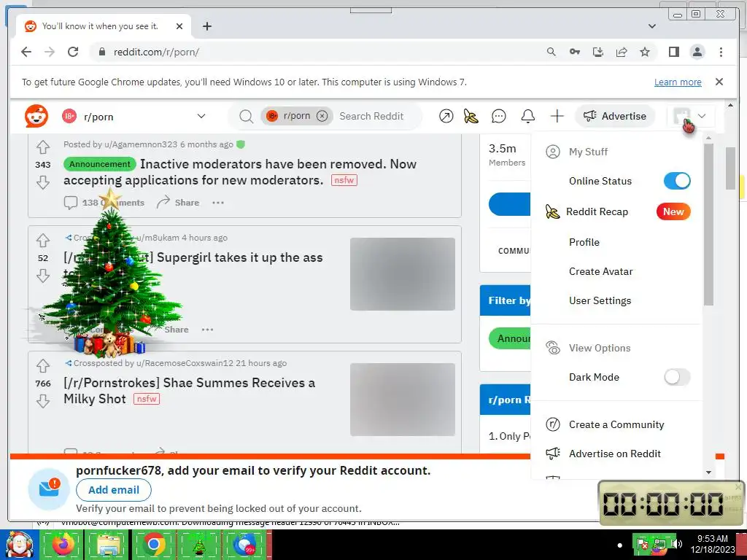
Task: Upvote the Announcement post with 343 points
Action: click(43, 147)
